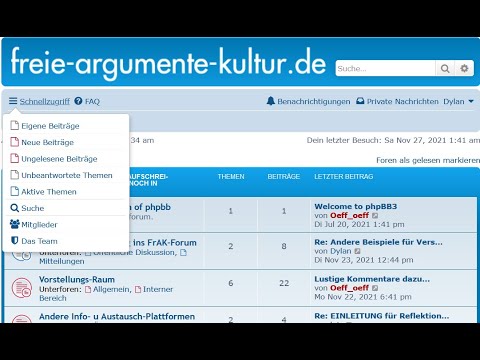Open Oeff_oeff profile in Lustige Kommentare row
480x360 pixels.
349,288
